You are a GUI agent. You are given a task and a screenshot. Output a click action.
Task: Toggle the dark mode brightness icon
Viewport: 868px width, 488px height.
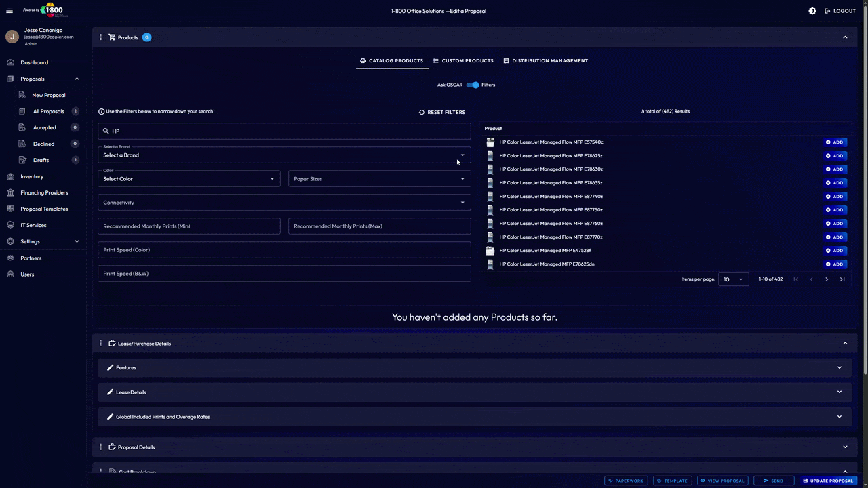(x=812, y=11)
